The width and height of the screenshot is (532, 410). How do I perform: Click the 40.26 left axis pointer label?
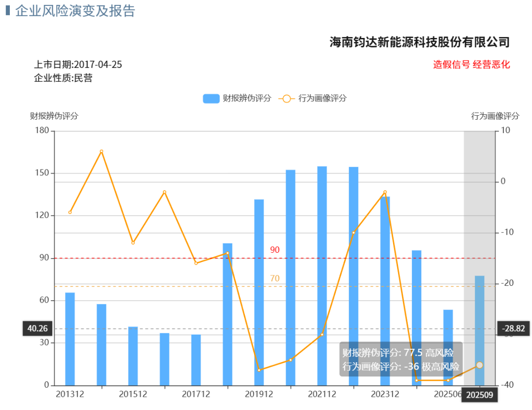pos(37,328)
